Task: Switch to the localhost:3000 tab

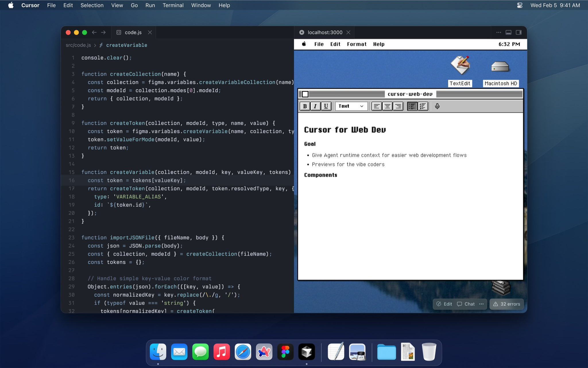Action: 325,32
